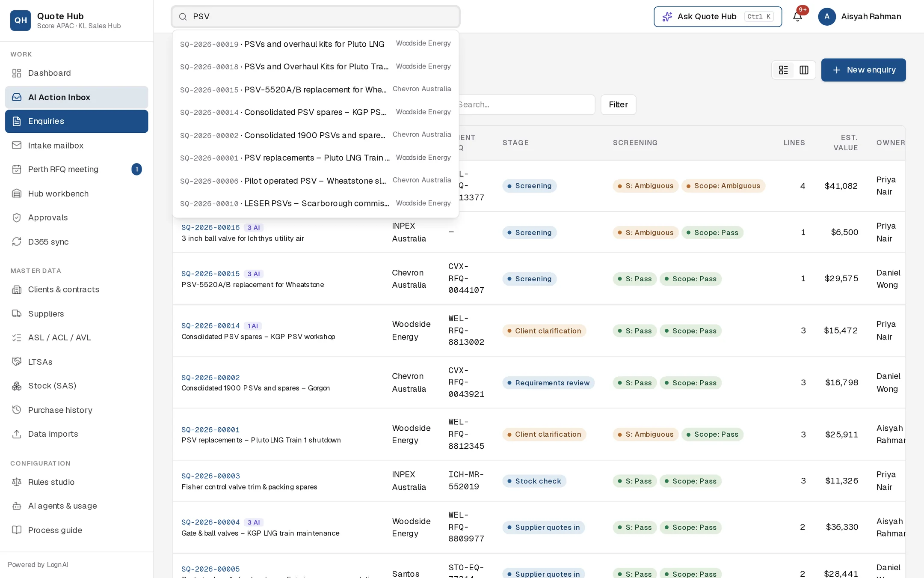Open the Aisyah Rahman user profile
This screenshot has width=924, height=578.
click(x=860, y=17)
